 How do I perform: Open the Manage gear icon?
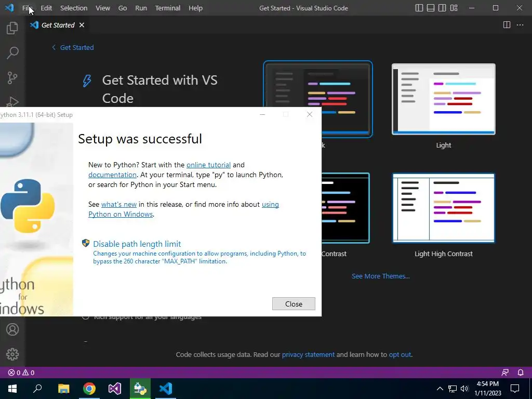[x=12, y=354]
